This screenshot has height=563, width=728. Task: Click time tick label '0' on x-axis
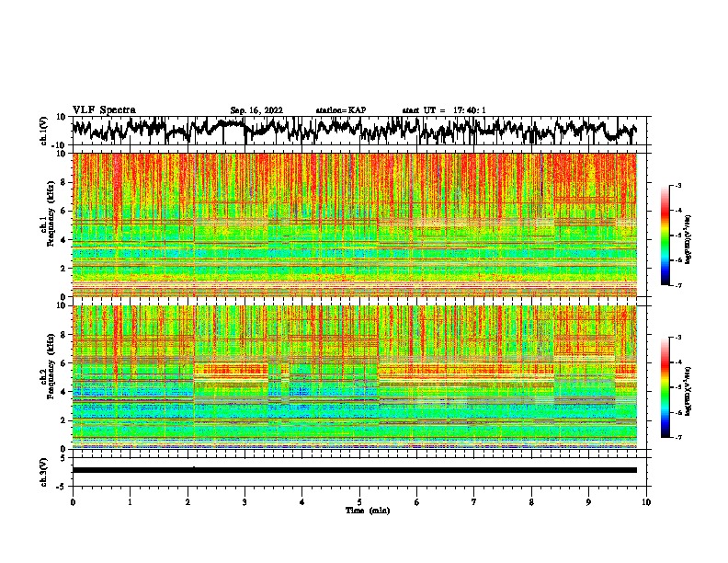(73, 502)
